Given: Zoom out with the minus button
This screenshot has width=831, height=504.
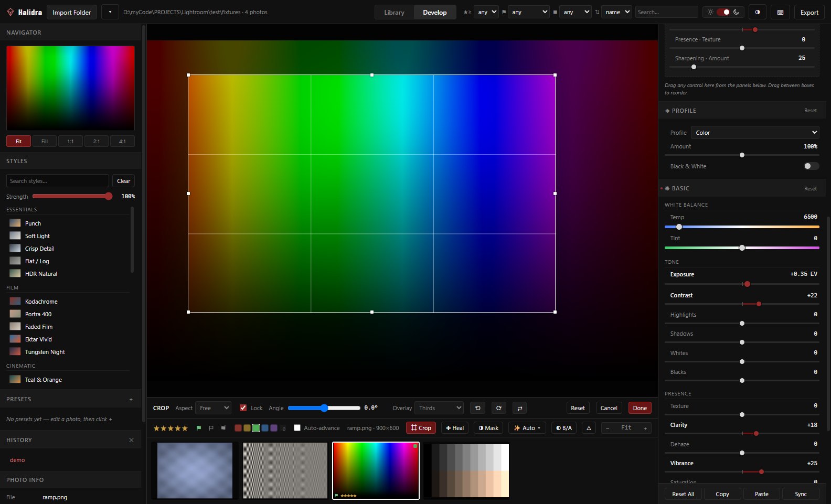Looking at the screenshot, I should [x=608, y=428].
